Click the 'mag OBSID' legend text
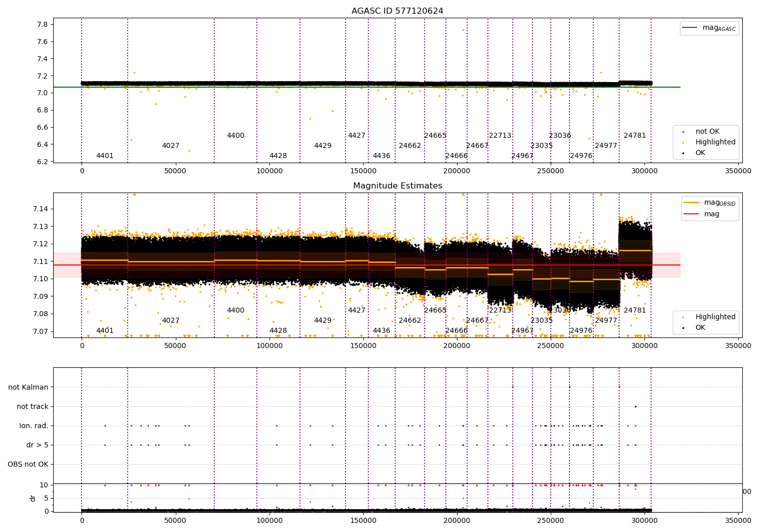 point(719,203)
